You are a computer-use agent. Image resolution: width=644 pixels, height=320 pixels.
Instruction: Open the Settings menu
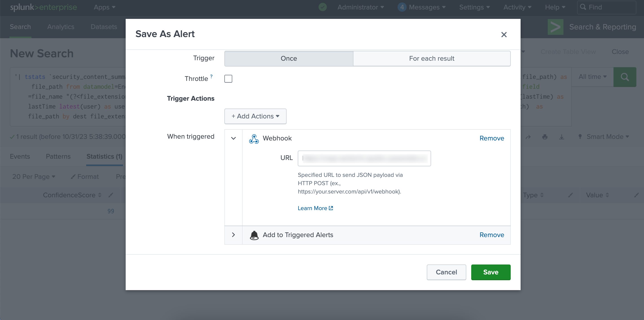pos(474,7)
